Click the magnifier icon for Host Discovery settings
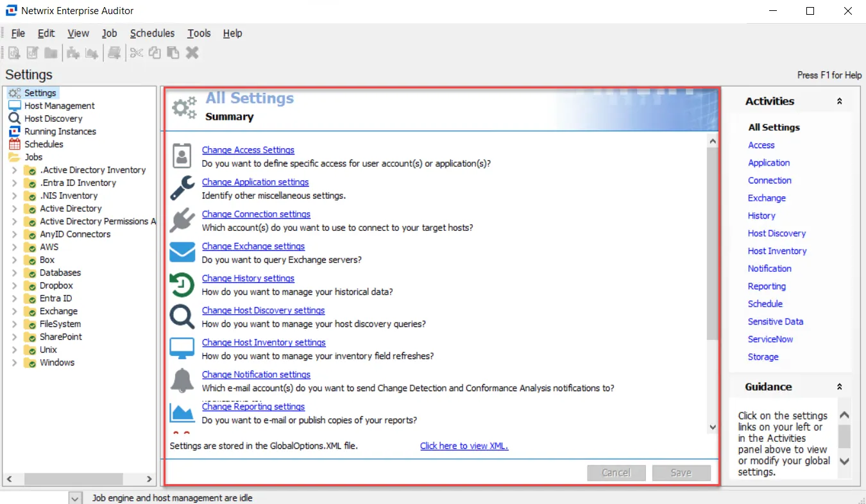The width and height of the screenshot is (866, 504). tap(182, 317)
